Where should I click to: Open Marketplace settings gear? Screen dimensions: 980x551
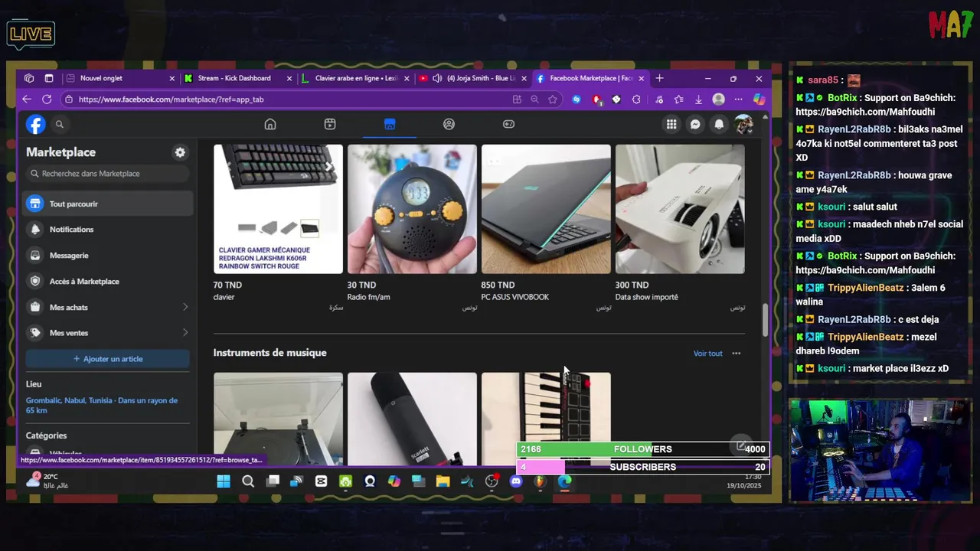point(180,152)
